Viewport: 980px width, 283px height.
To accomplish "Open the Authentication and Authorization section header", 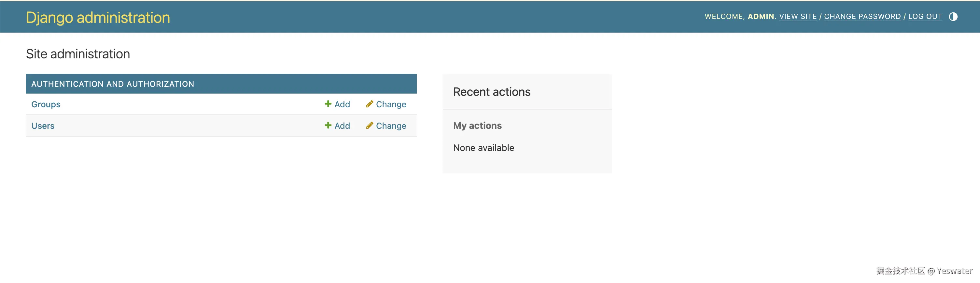I will click(x=113, y=84).
